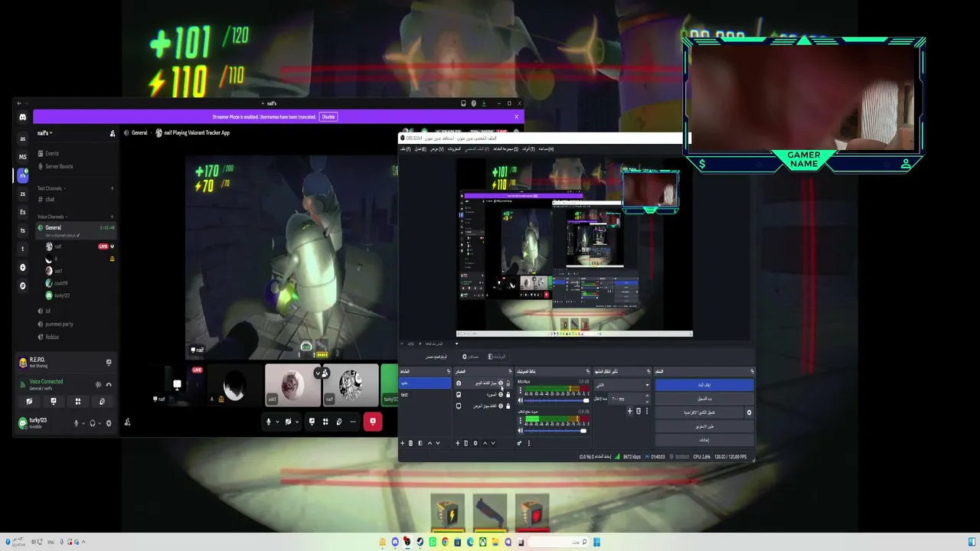Click the Add a Server plus icon in Discord
The height and width of the screenshot is (551, 980).
22,267
